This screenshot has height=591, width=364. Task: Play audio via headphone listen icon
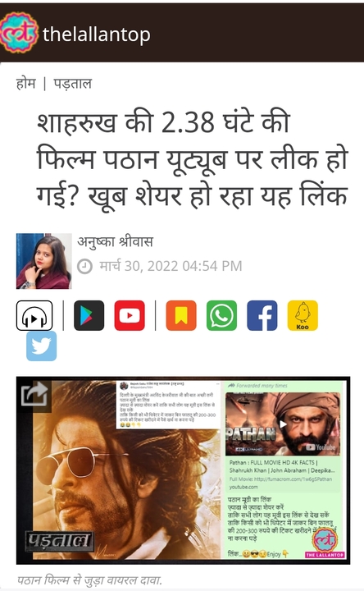tap(34, 315)
